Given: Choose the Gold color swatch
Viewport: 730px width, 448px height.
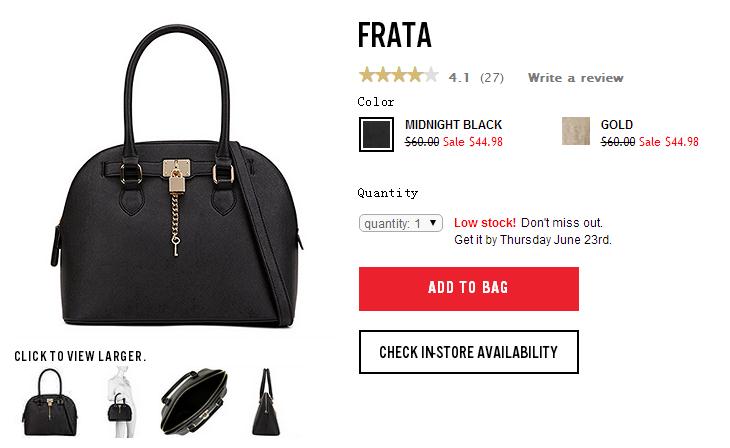Looking at the screenshot, I should [576, 131].
